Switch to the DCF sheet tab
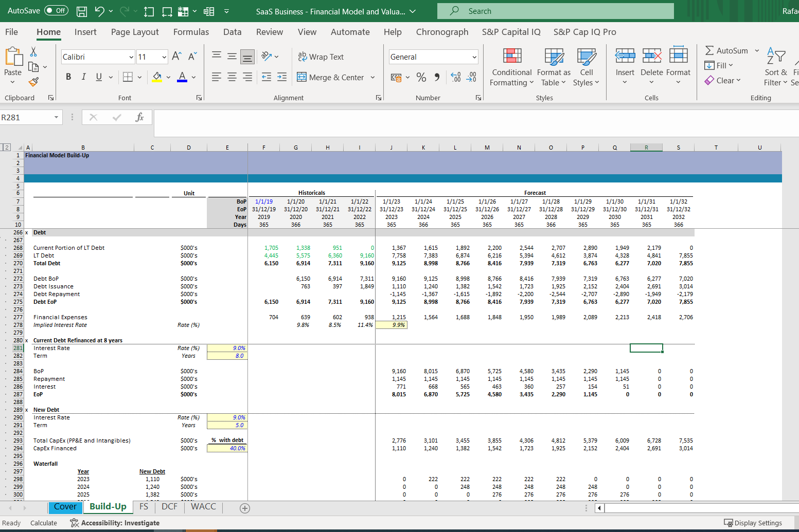 tap(169, 507)
